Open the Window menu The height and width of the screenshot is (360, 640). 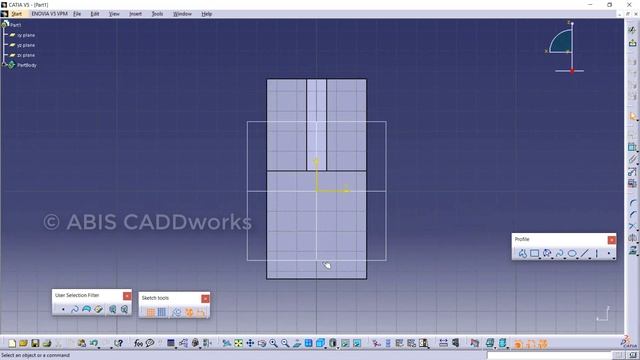point(182,14)
